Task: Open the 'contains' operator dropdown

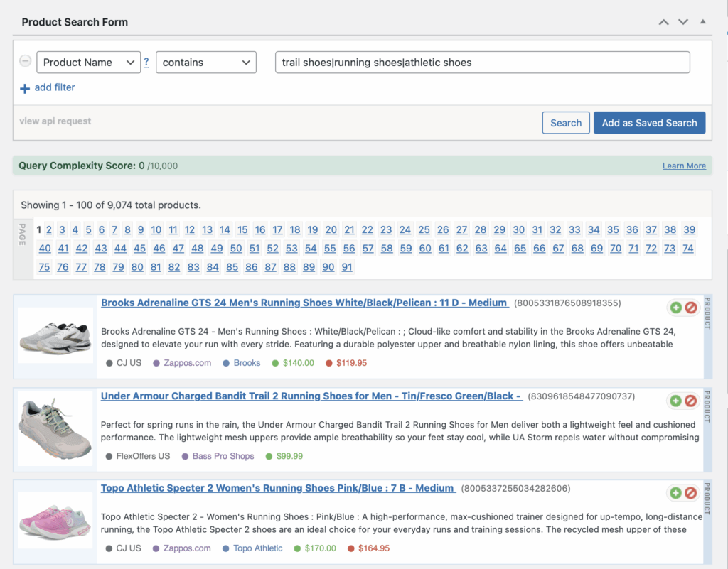Action: pyautogui.click(x=205, y=63)
